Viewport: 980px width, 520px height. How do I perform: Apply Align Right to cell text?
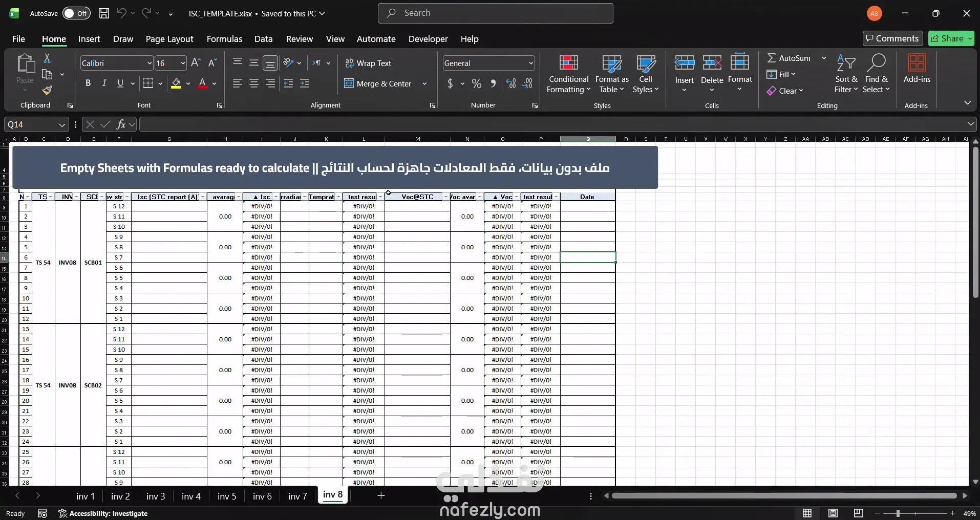[270, 83]
